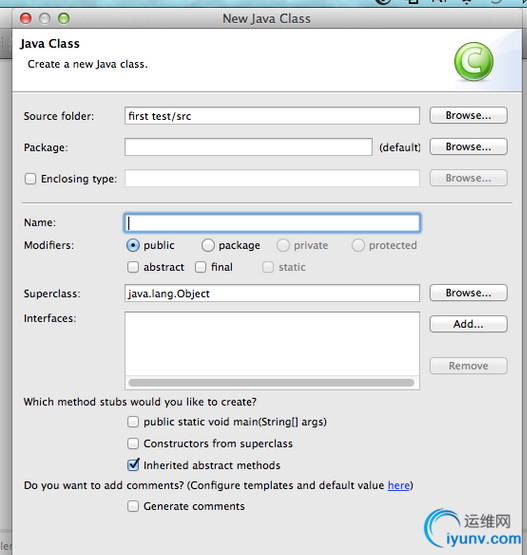
Task: Click the green Java class icon
Action: click(x=474, y=62)
